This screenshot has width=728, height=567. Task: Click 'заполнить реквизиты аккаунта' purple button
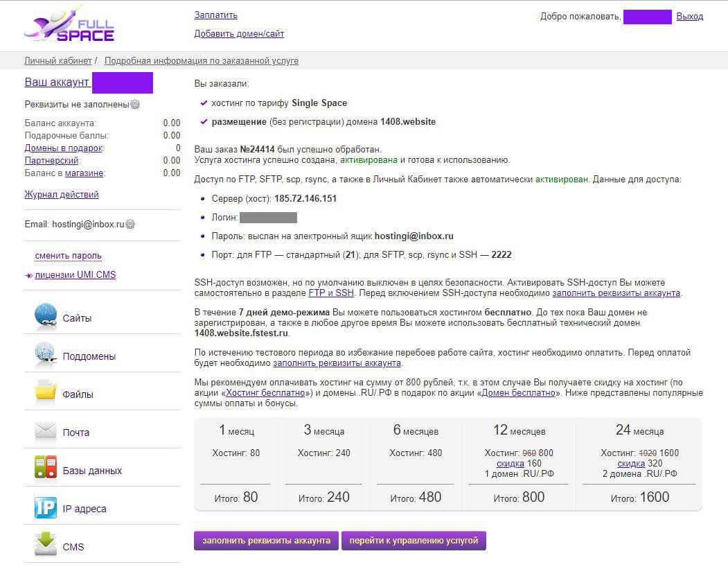point(266,541)
